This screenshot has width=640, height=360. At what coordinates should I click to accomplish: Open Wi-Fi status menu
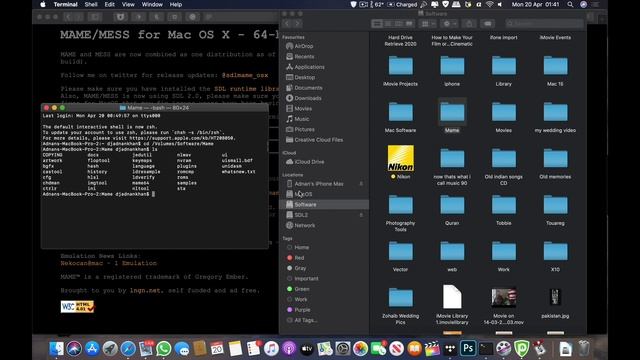(489, 4)
